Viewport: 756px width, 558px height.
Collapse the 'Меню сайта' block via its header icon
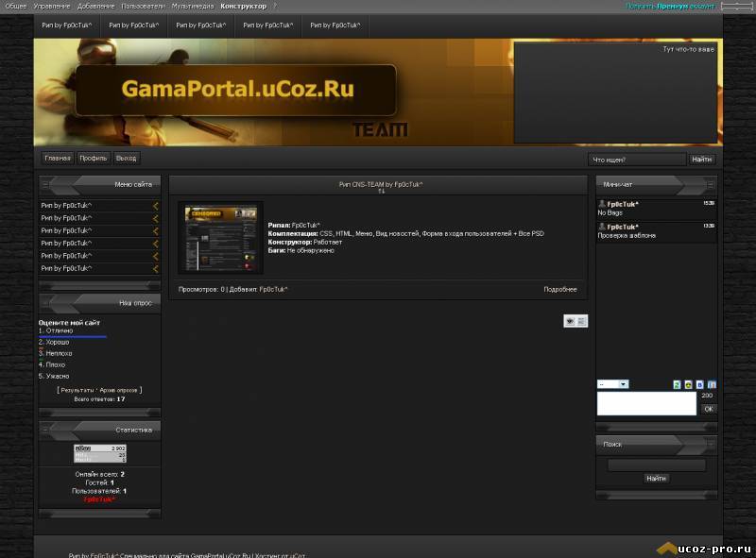tap(44, 184)
